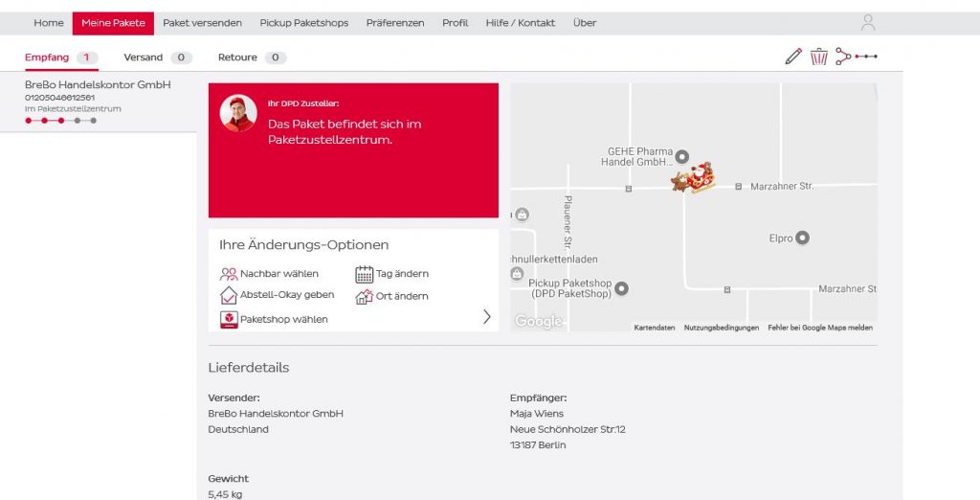This screenshot has width=980, height=500.
Task: Click the Pickup Paketshop map pin
Action: [x=621, y=288]
